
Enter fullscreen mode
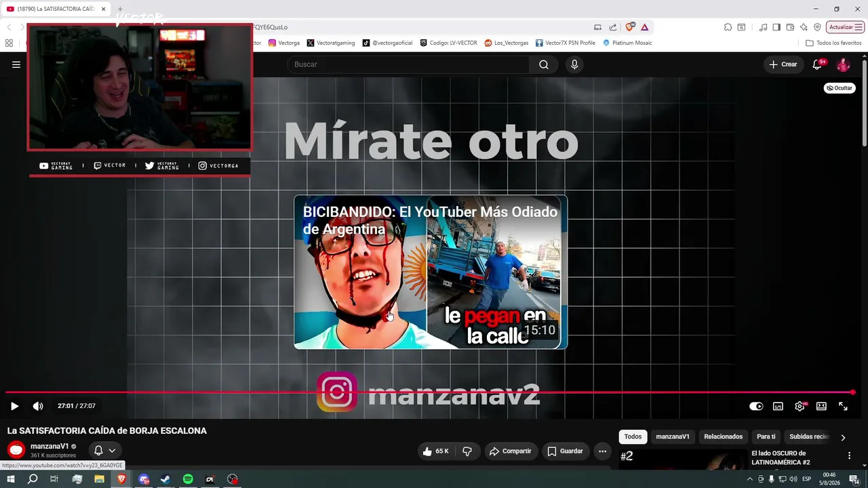pos(843,406)
